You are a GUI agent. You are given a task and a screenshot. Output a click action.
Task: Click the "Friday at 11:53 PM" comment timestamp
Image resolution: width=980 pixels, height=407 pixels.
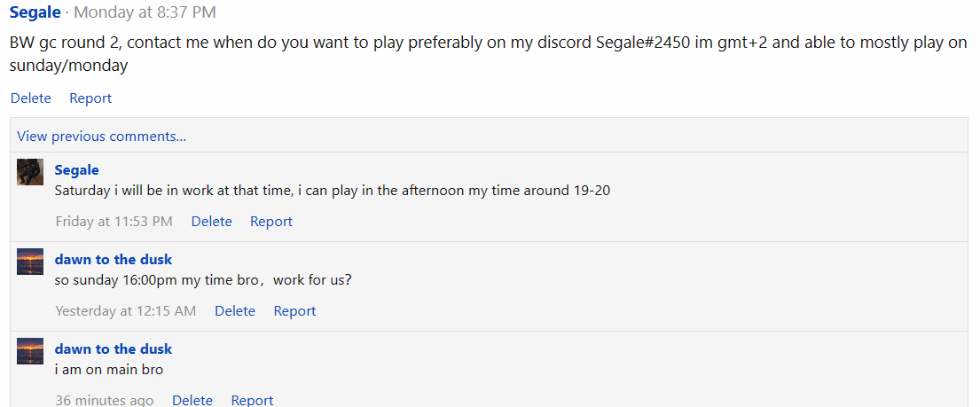click(114, 222)
